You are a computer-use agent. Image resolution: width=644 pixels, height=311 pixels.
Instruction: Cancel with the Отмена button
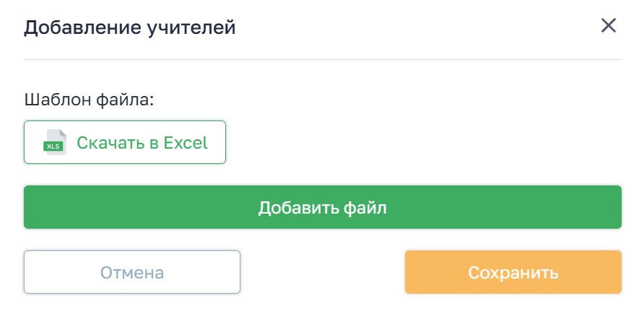132,272
